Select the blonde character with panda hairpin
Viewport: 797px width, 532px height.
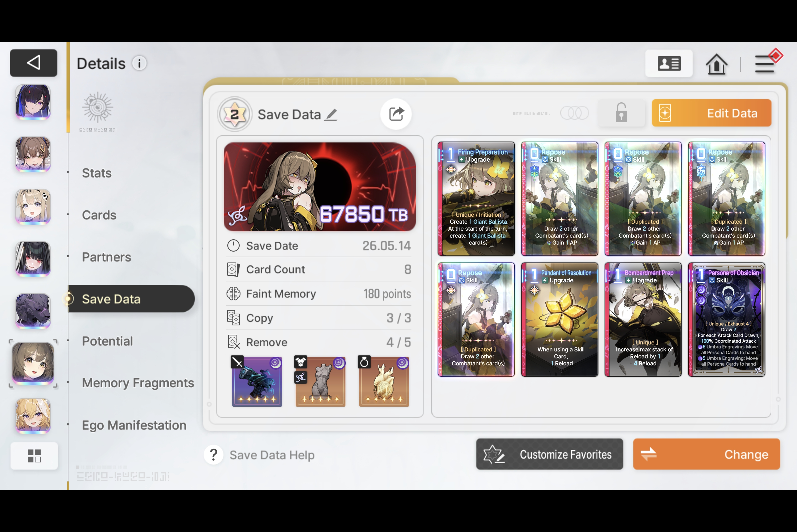pyautogui.click(x=33, y=207)
